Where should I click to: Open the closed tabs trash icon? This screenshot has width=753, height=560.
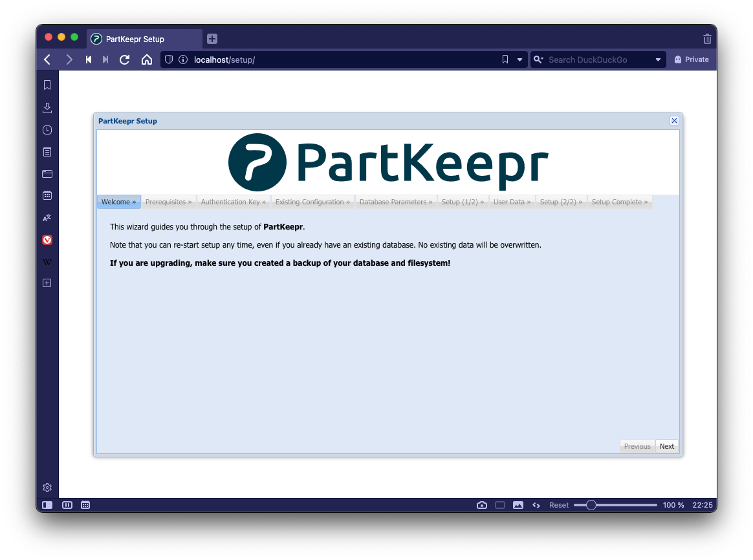pos(707,39)
